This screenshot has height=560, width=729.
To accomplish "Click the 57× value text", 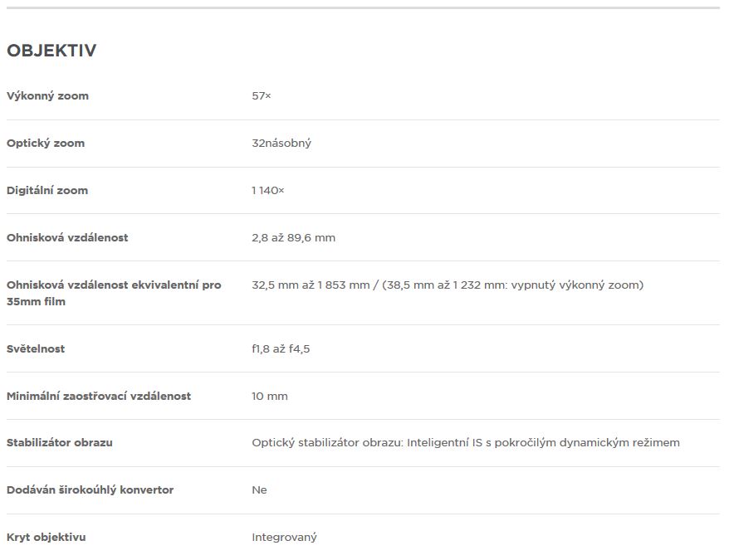I will pyautogui.click(x=262, y=95).
